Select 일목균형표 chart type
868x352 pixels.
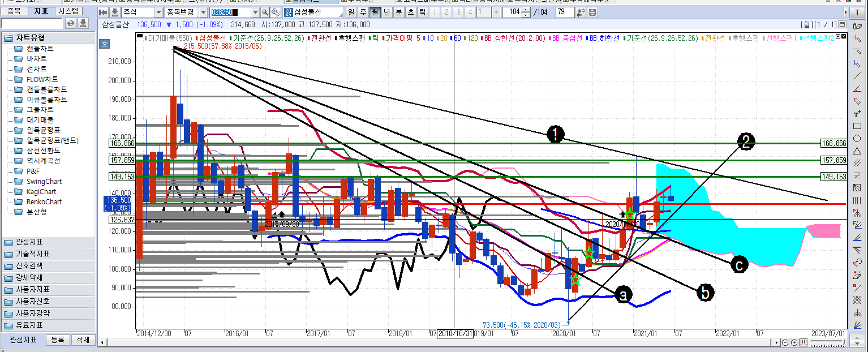click(44, 130)
